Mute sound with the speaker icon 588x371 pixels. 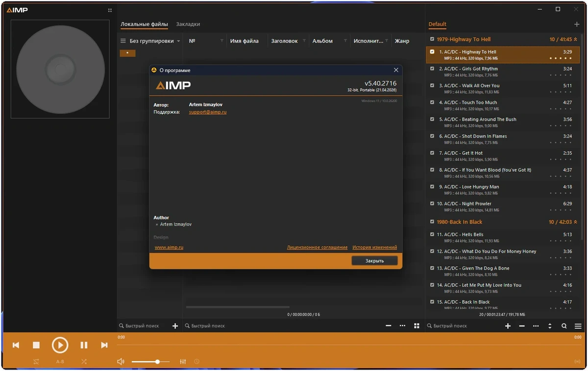(x=121, y=362)
